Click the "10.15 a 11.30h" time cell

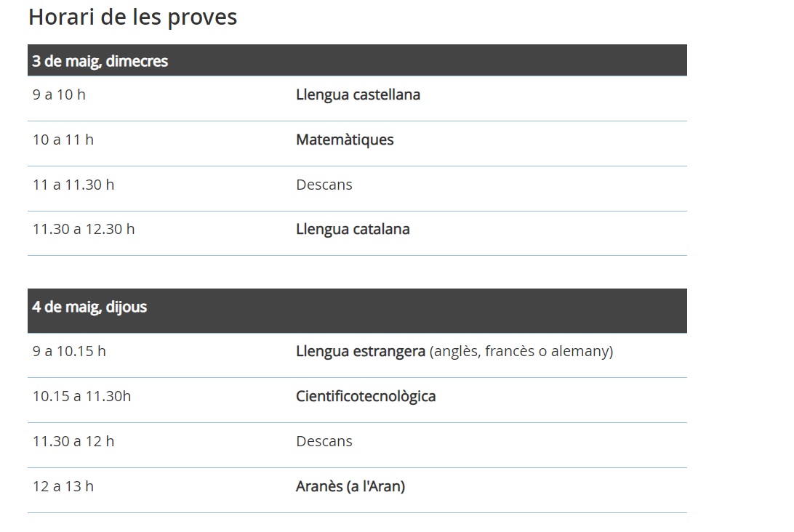click(81, 396)
